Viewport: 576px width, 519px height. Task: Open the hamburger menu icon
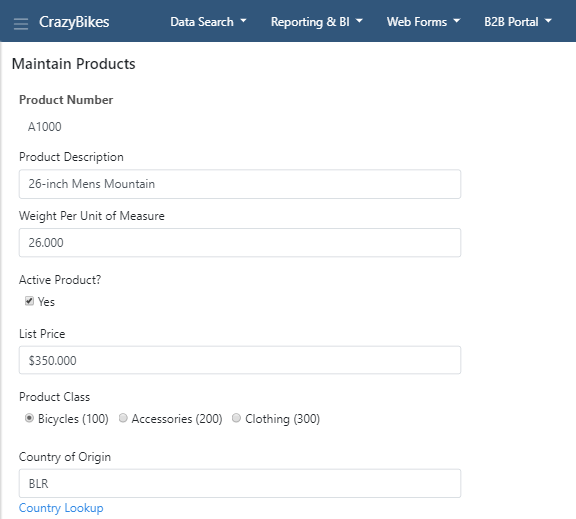21,23
